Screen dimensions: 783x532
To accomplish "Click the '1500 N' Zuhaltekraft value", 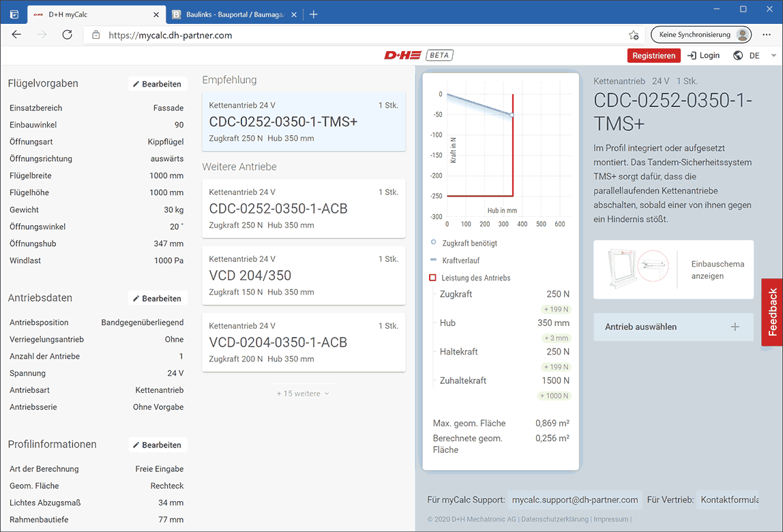I will pos(555,381).
